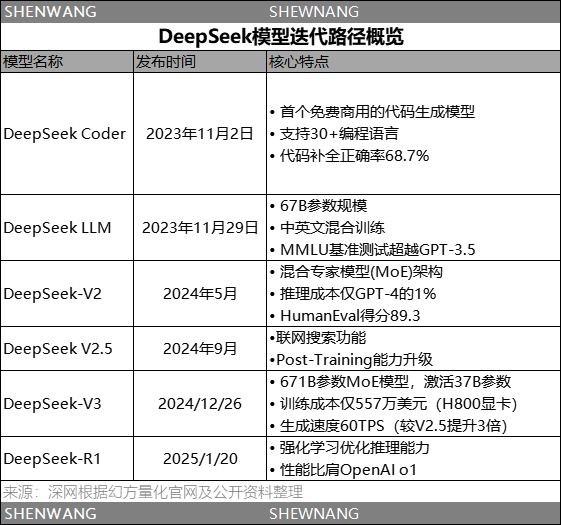Viewport: 561px width, 525px height.
Task: Click the 'DeepSeek LLM' model name cell
Action: [x=67, y=228]
